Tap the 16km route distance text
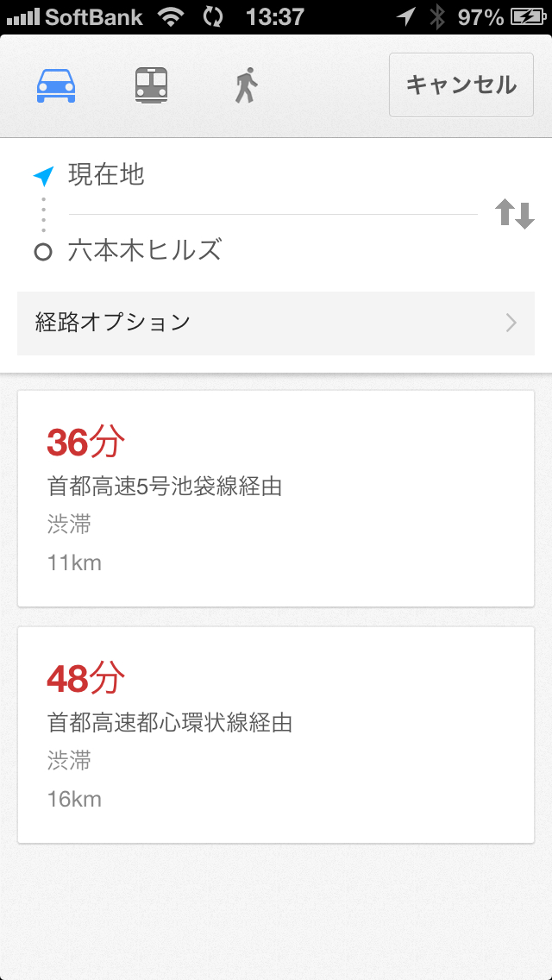The width and height of the screenshot is (552, 980). coord(74,799)
